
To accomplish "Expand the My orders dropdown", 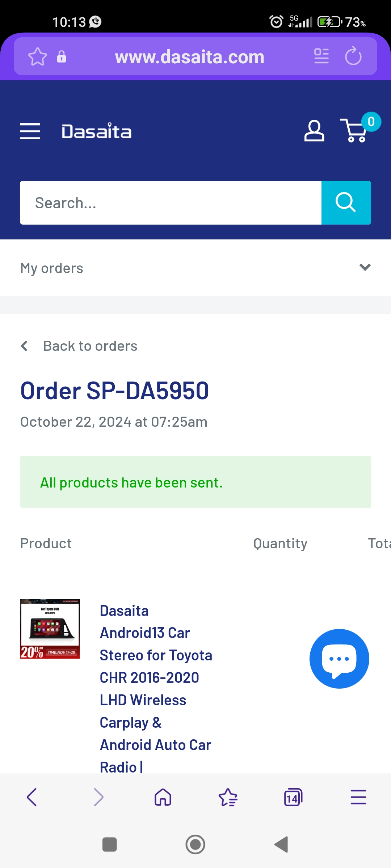I will [195, 268].
